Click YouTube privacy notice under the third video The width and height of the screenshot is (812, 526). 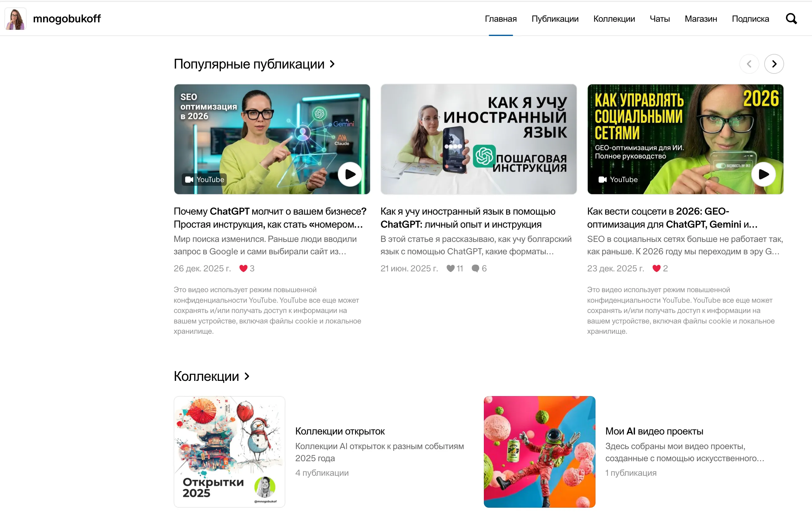pos(680,310)
